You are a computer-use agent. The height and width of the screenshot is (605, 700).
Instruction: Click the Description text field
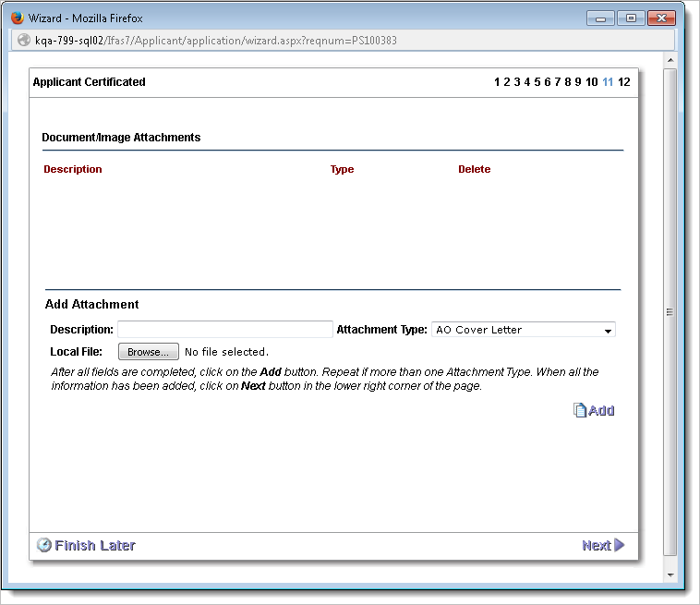[224, 330]
